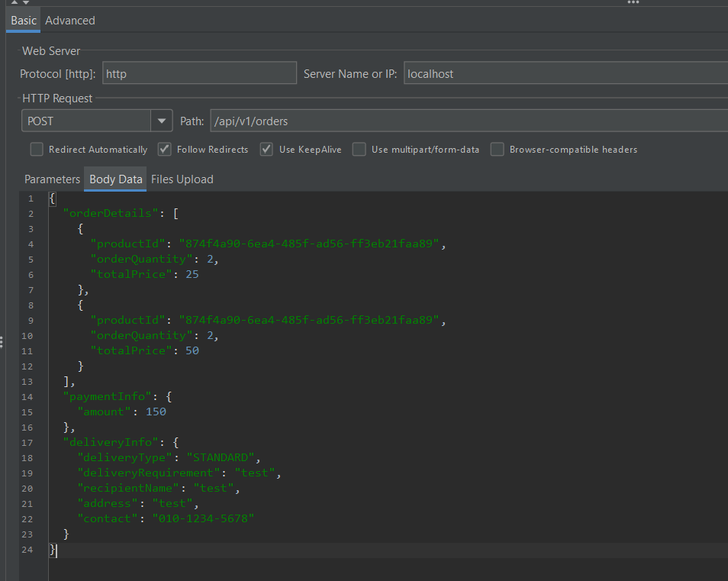The width and height of the screenshot is (728, 581).
Task: Click totalPrice value 25 on line 6
Action: (x=192, y=275)
